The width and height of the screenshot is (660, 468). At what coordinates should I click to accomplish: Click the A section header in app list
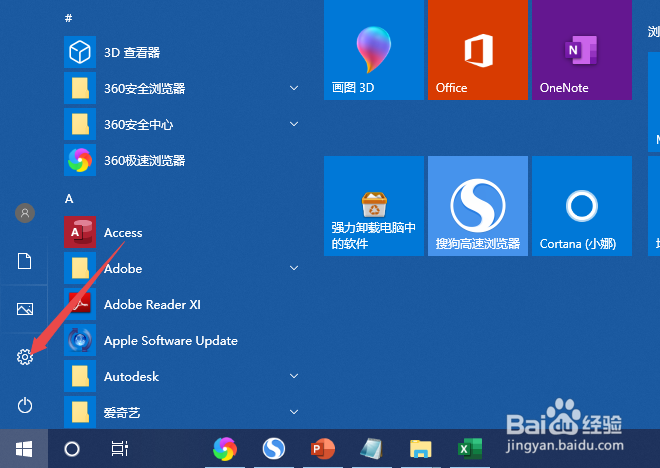tap(69, 199)
